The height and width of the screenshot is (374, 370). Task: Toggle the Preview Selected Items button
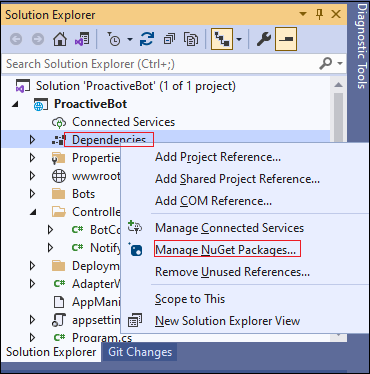coord(286,39)
